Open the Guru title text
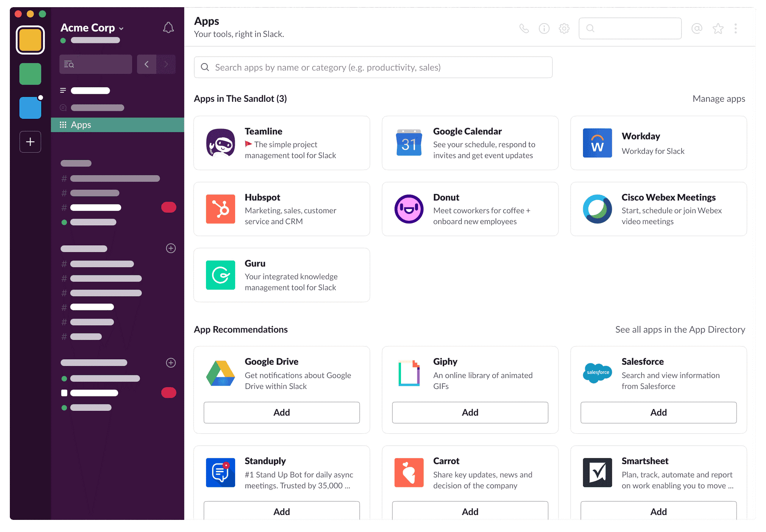 point(255,263)
